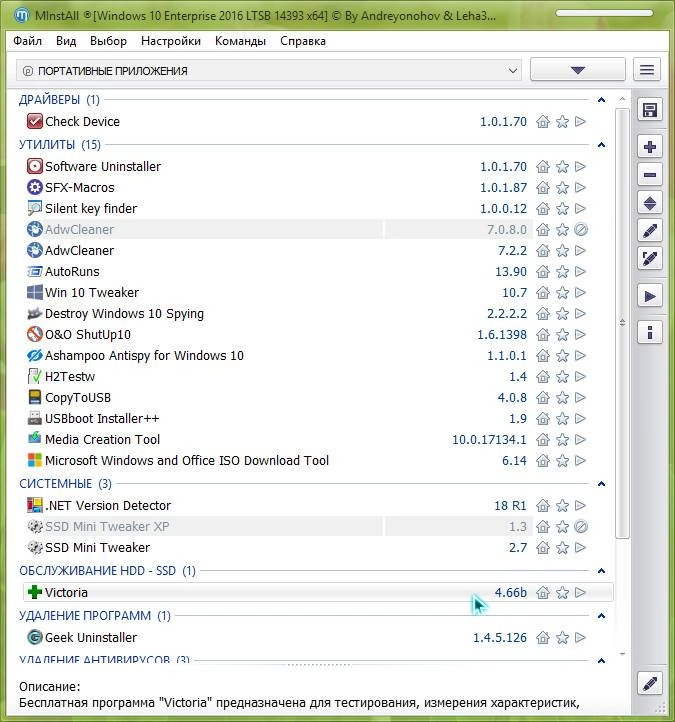Click home icon in O&O ShutUp10 row
Image resolution: width=675 pixels, height=722 pixels.
[x=543, y=335]
